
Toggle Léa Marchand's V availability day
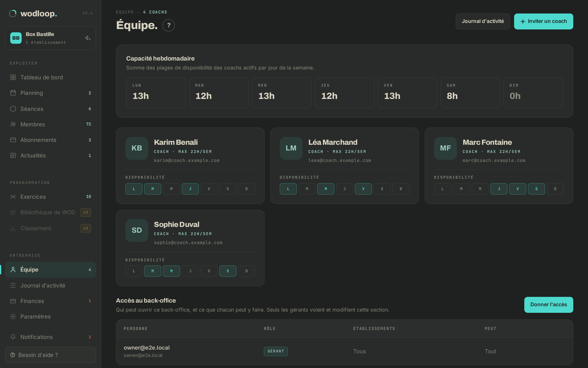[x=363, y=189]
